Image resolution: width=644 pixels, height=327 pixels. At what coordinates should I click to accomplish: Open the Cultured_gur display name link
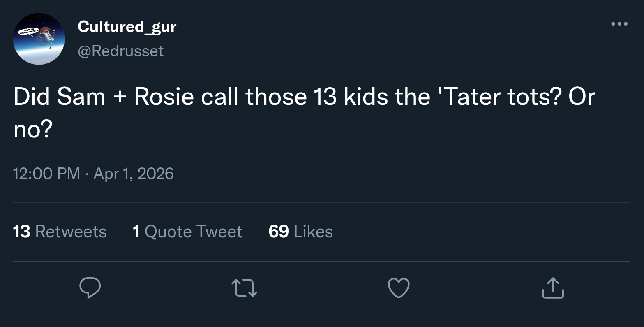127,26
